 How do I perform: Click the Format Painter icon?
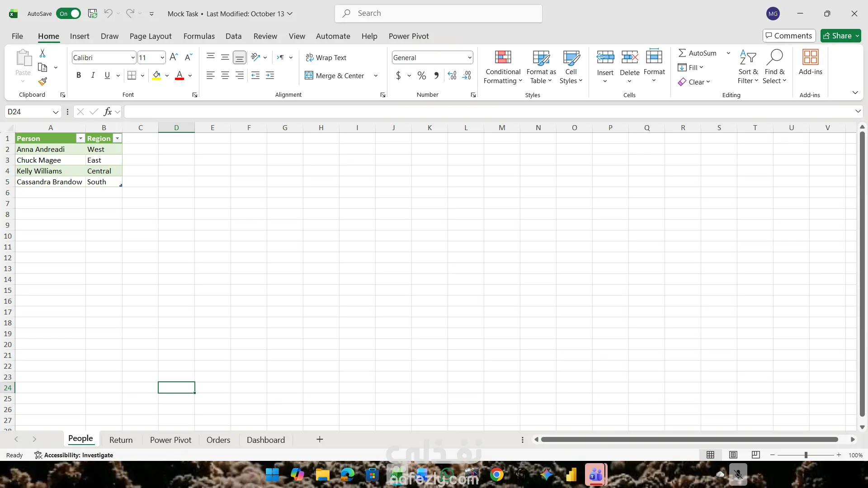click(x=42, y=81)
